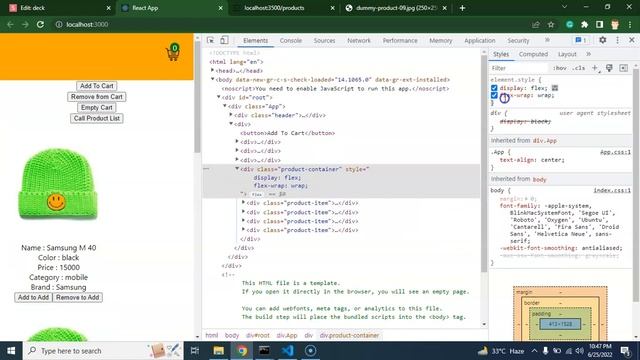
Task: Open the Extensions puzzle icon
Action: coord(584,24)
